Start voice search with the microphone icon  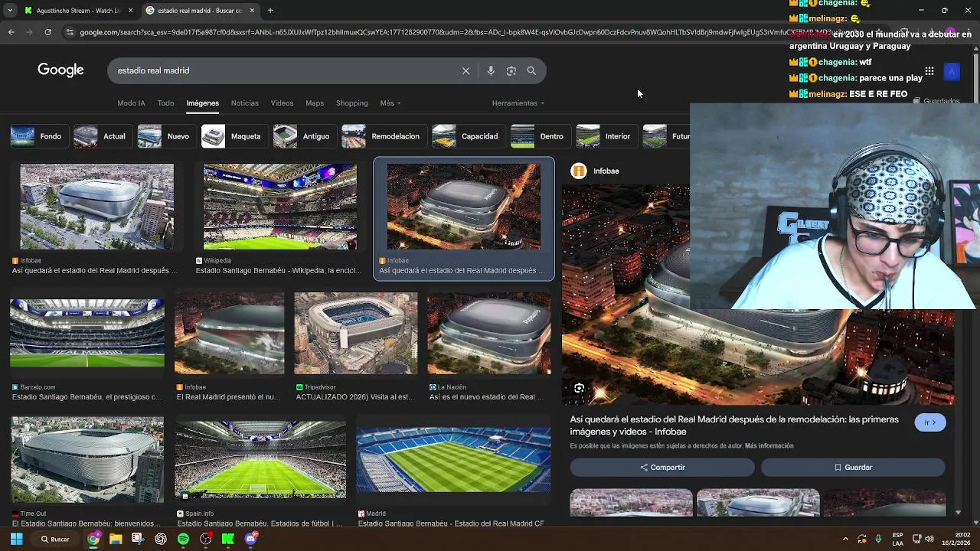(x=491, y=70)
